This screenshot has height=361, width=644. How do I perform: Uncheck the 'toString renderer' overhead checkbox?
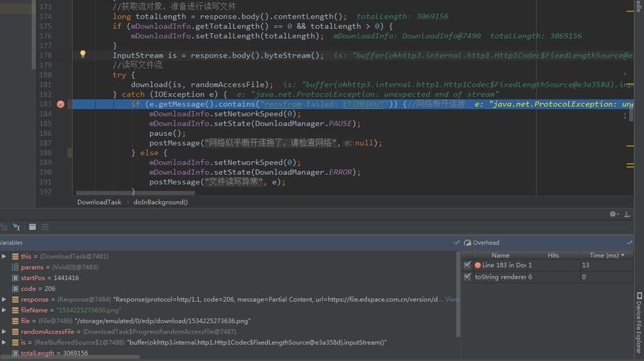(467, 277)
